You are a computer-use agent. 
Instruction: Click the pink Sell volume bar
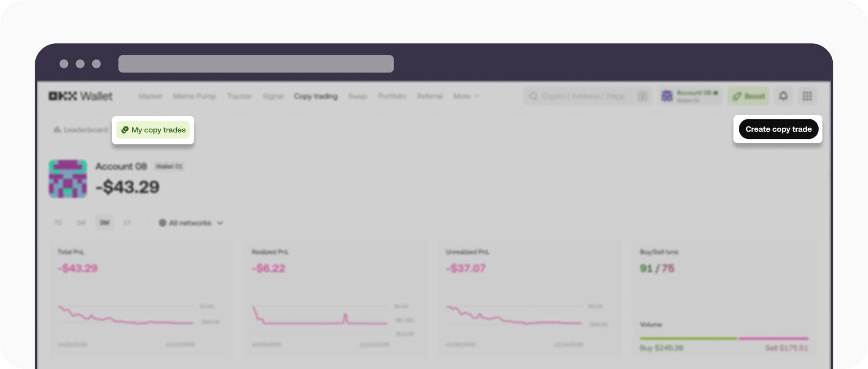coord(774,338)
